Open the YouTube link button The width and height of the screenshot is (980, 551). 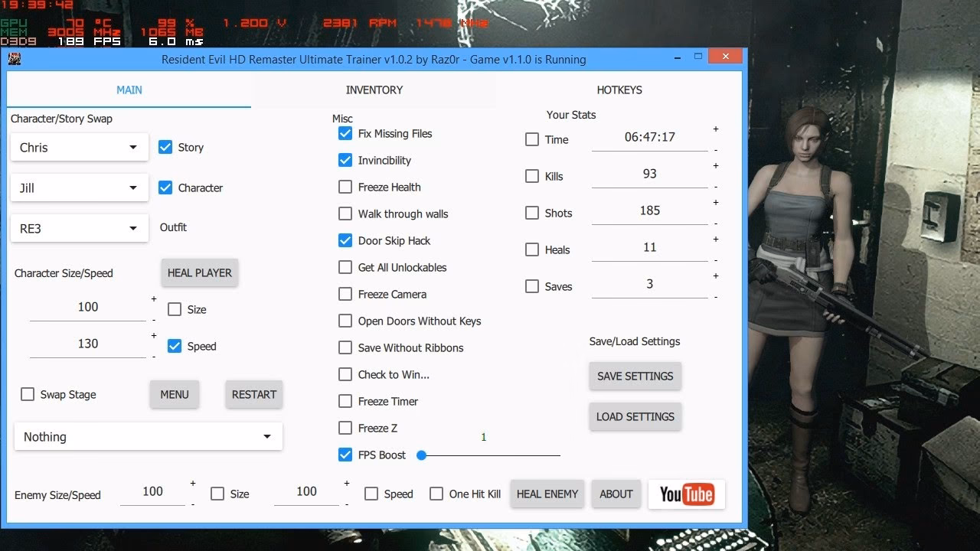click(686, 494)
